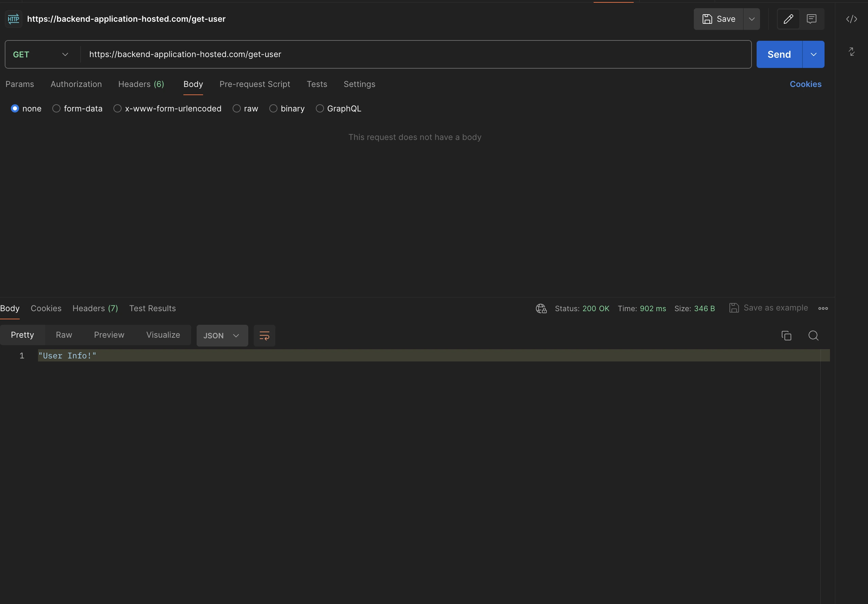Search the response with magnifier icon
868x604 pixels.
coord(813,336)
